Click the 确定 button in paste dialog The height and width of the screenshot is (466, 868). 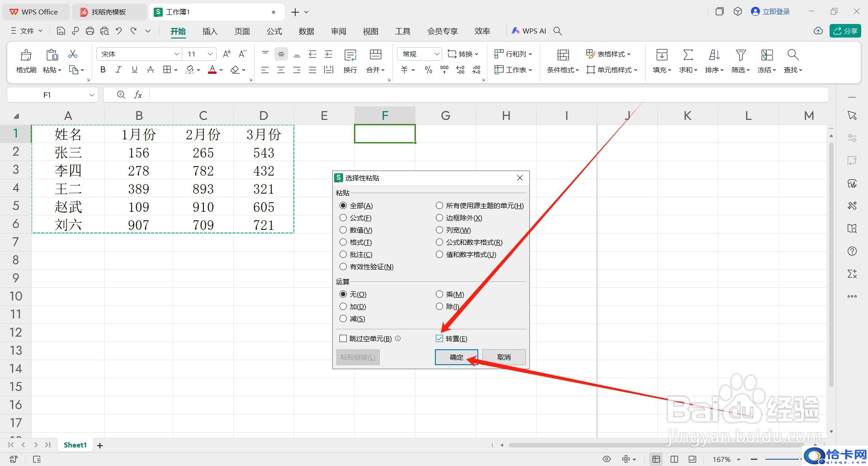pos(456,357)
